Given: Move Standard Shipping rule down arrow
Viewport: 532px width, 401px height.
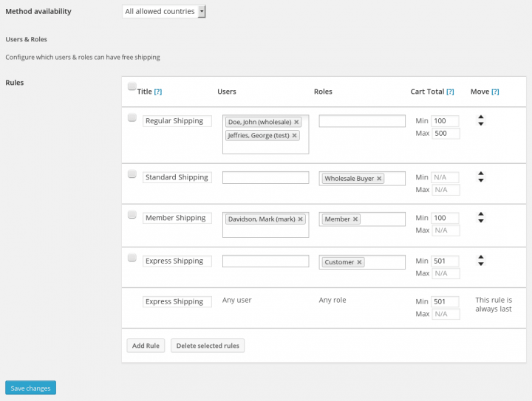Looking at the screenshot, I should (x=481, y=180).
